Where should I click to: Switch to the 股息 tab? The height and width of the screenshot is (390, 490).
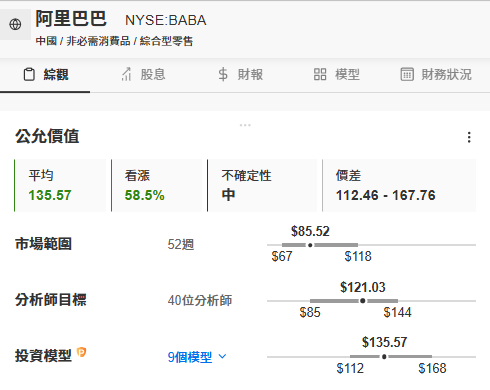click(x=143, y=75)
